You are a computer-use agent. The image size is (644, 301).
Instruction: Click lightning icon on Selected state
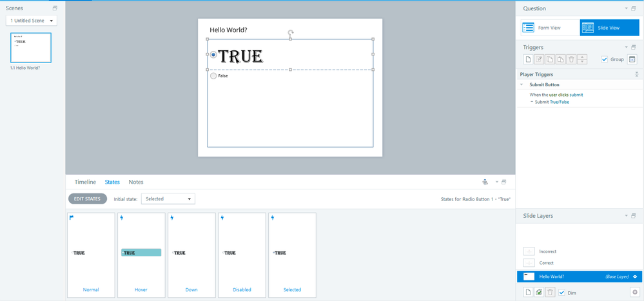(272, 218)
